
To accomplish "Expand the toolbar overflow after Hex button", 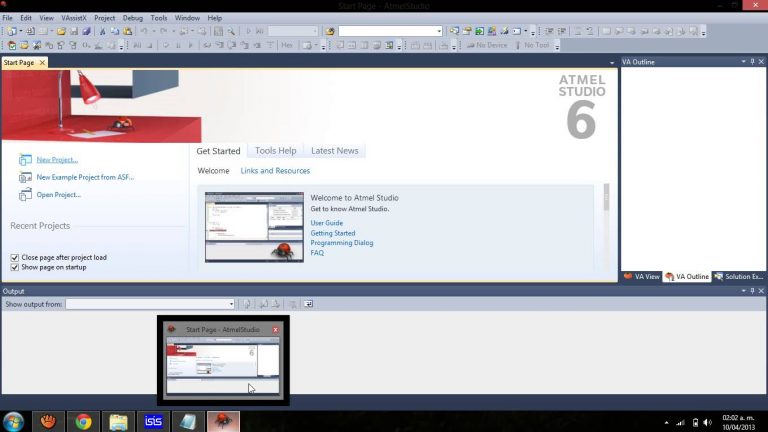I will tap(323, 46).
